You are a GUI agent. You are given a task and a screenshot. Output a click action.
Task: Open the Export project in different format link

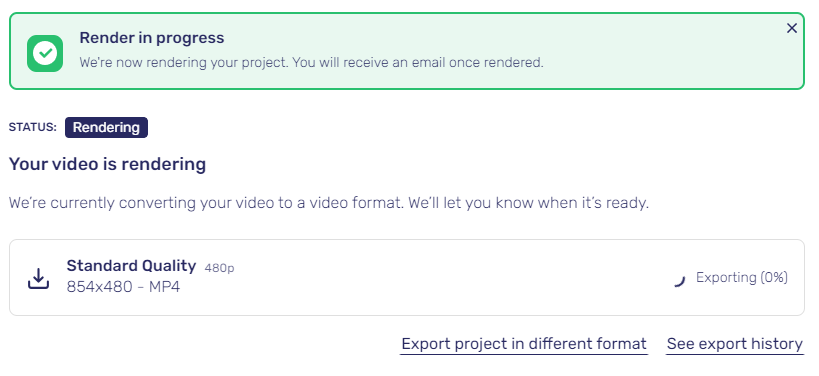pos(524,344)
